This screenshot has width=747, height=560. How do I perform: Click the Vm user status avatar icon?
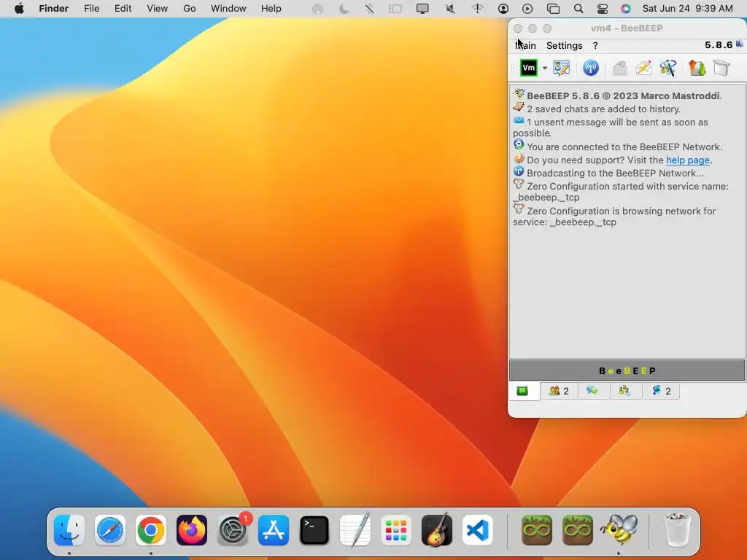coord(528,68)
